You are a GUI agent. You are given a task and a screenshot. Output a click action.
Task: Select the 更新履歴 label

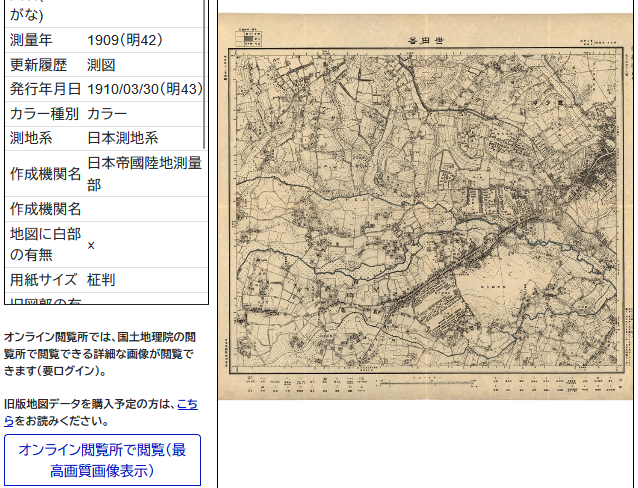point(38,65)
